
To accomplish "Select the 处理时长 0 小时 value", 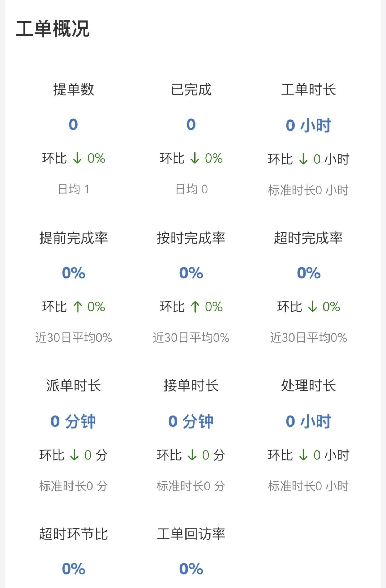I will point(308,421).
